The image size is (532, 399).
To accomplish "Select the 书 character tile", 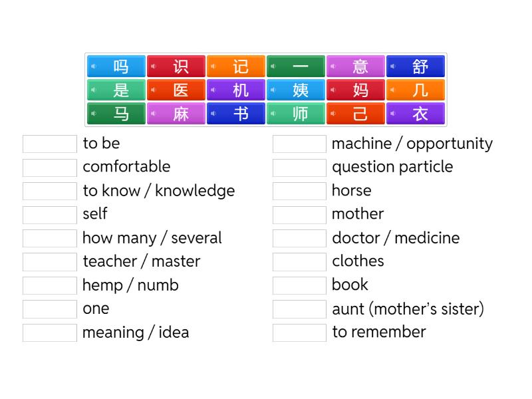I will [x=240, y=114].
